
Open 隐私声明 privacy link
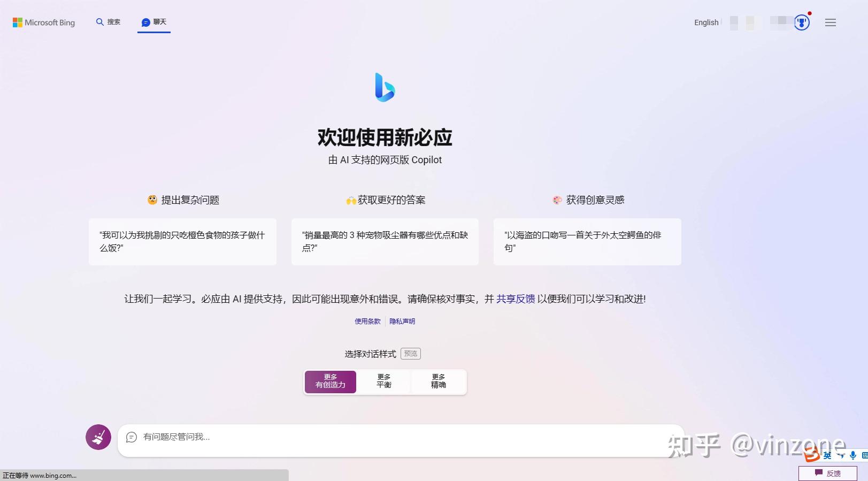[x=402, y=322]
